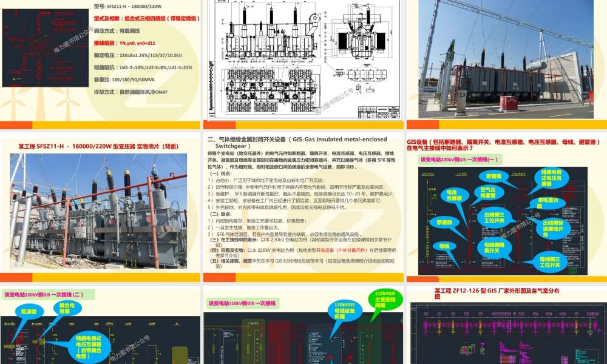Click the 该变电站110kV侧GIS 一次接线 title

point(243,303)
